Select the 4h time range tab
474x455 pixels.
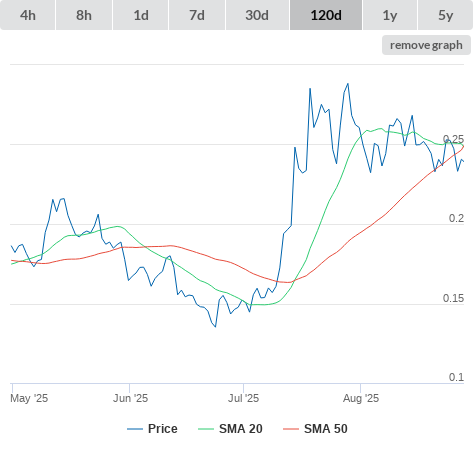[x=28, y=15]
